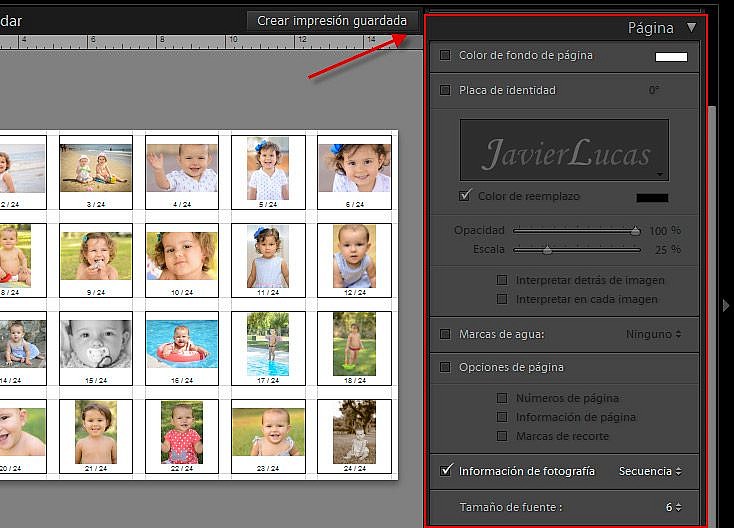Select photo thumbnail 5 / 24
This screenshot has width=734, height=528.
(x=268, y=172)
